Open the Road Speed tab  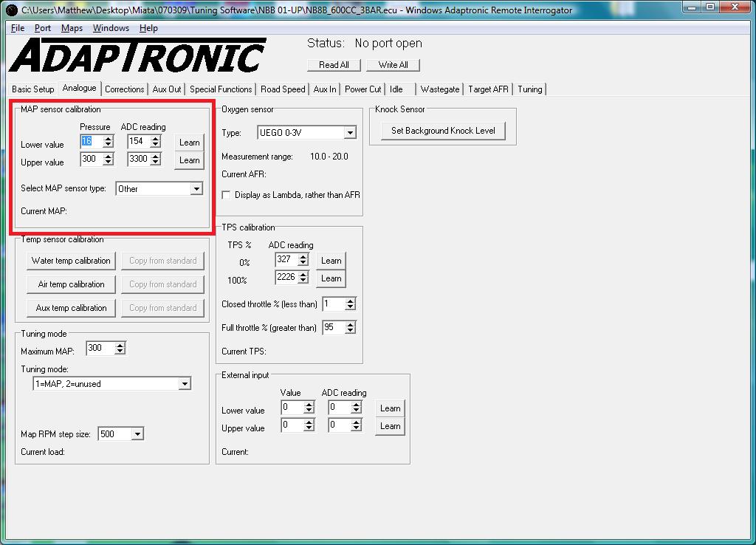[283, 89]
